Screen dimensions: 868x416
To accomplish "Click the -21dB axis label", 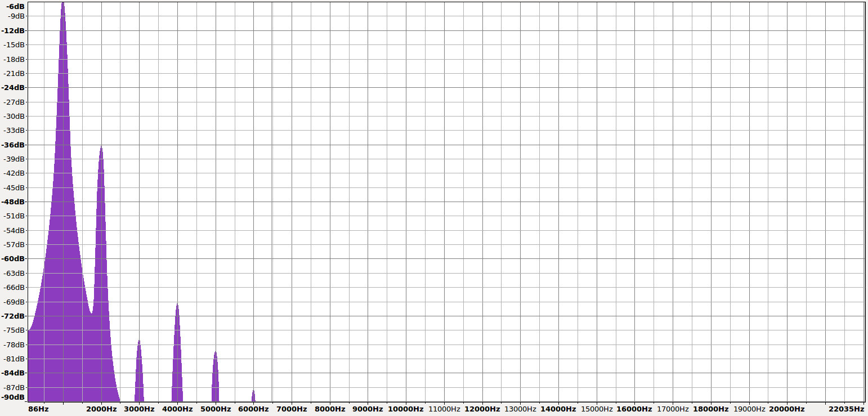I will [14, 73].
